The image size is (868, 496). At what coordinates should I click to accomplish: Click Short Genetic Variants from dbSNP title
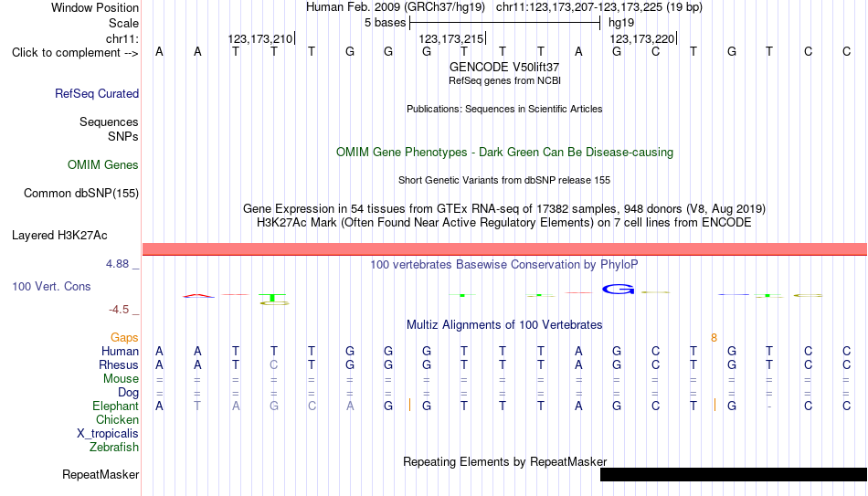[x=504, y=181]
